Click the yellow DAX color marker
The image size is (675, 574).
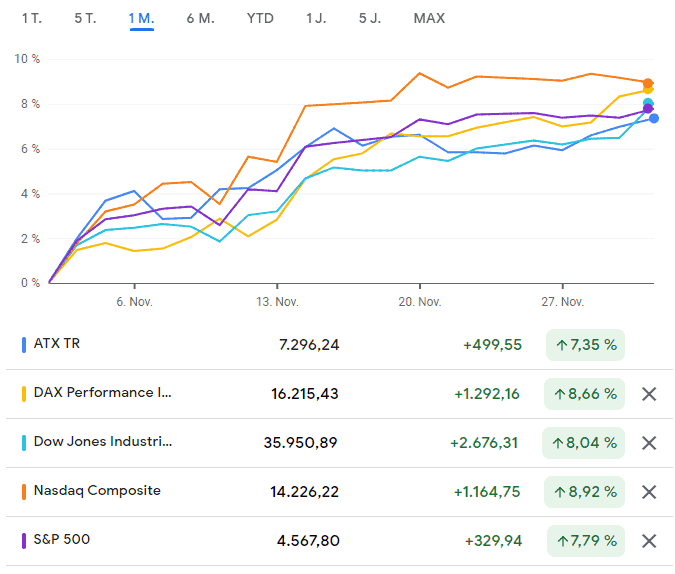coord(24,394)
